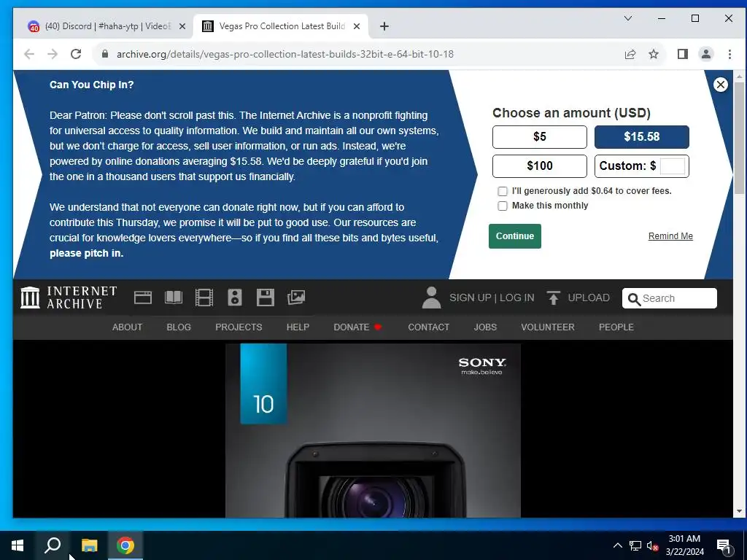Image resolution: width=747 pixels, height=560 pixels.
Task: Open VOLUNTEER in Archive navigation
Action: 547,327
